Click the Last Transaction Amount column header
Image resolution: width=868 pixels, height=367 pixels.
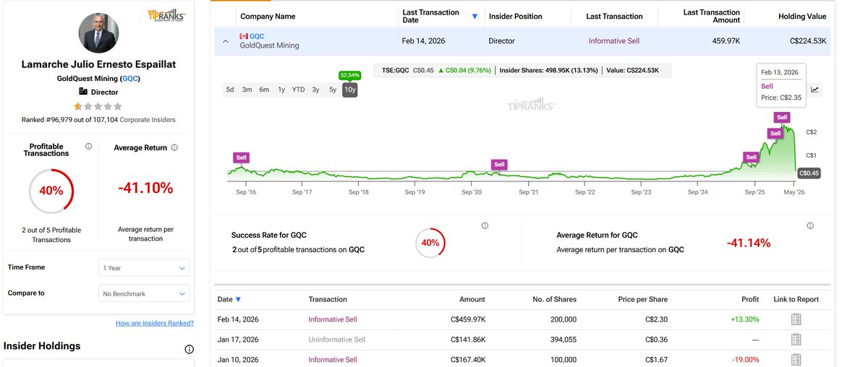coord(711,16)
